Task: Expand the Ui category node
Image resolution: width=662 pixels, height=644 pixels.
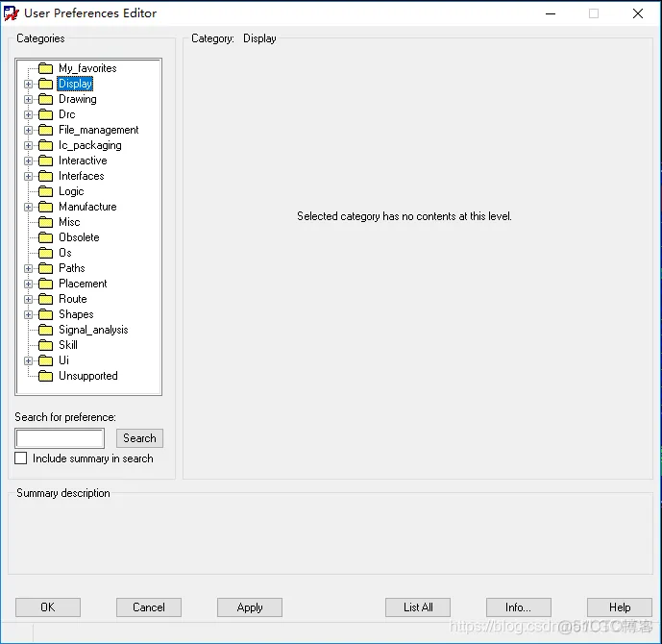Action: tap(28, 360)
